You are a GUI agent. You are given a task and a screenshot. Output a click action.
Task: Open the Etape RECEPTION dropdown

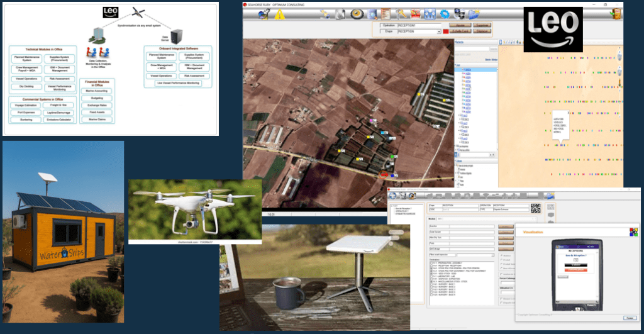438,31
